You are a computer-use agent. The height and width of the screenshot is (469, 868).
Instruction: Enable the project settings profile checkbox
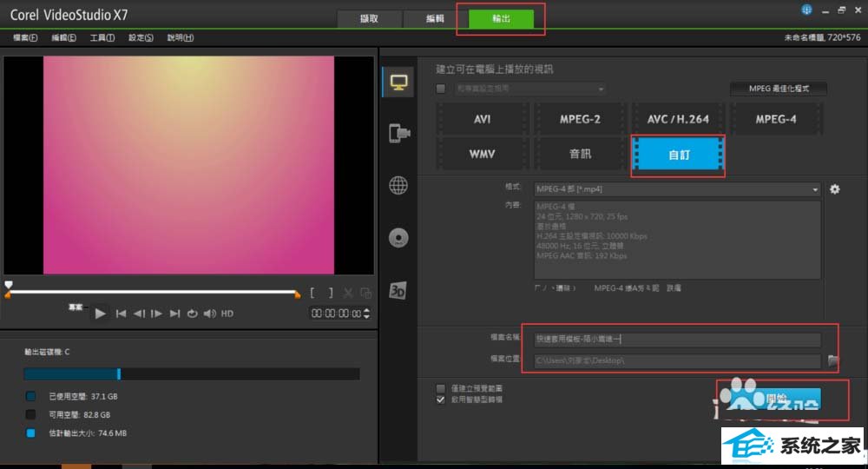point(441,89)
